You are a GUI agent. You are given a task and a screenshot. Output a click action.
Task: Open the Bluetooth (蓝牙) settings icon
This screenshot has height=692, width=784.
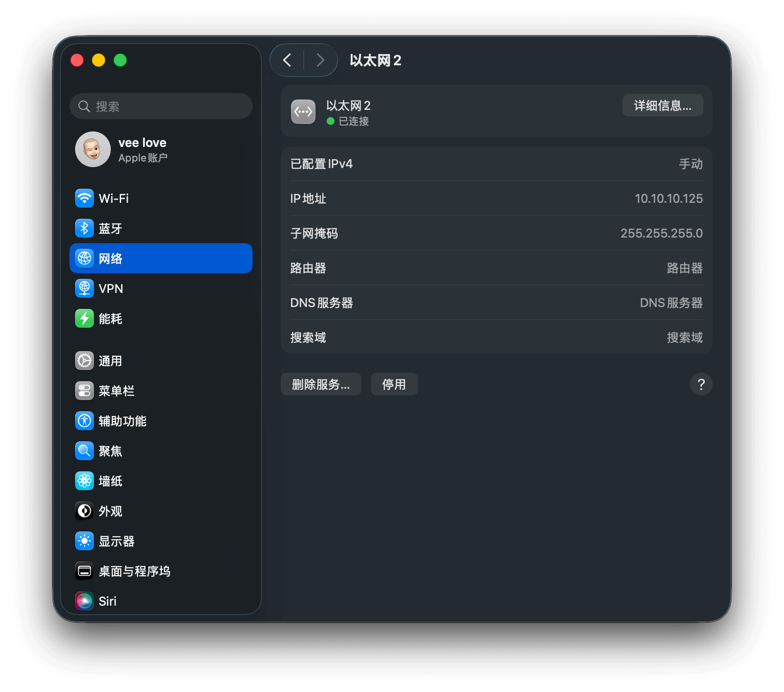(x=85, y=228)
